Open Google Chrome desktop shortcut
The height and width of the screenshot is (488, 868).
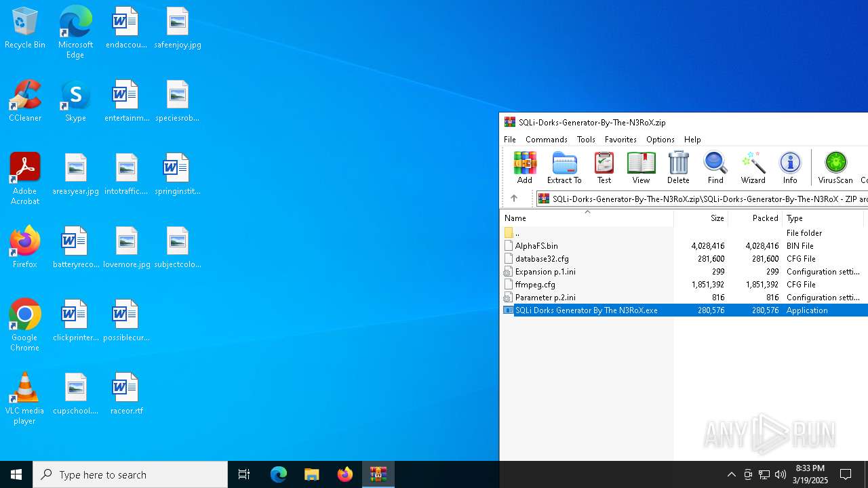click(x=25, y=325)
